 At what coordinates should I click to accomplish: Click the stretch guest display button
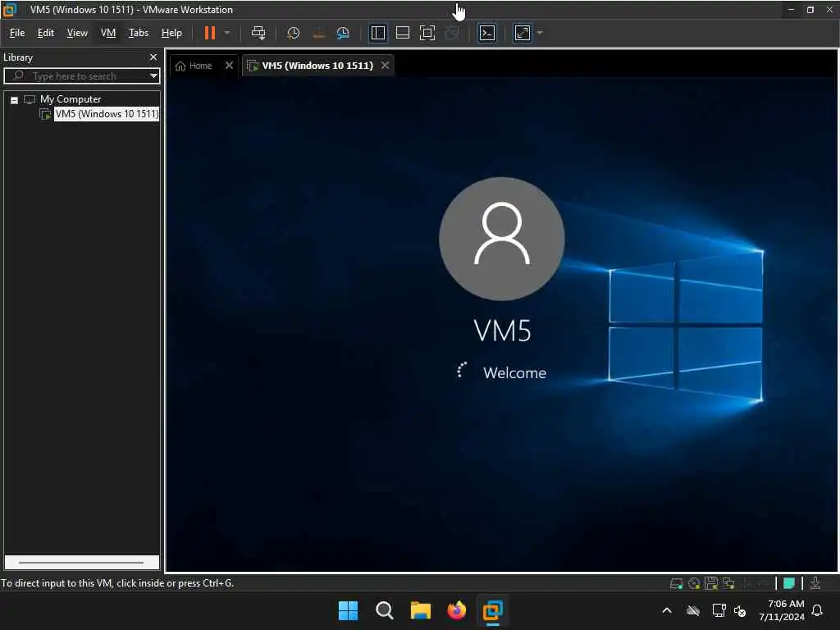(523, 33)
